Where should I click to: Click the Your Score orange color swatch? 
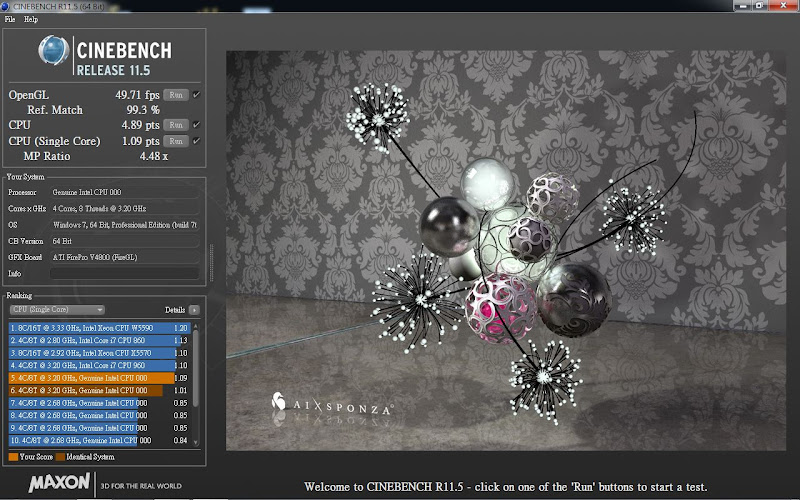pyautogui.click(x=13, y=457)
